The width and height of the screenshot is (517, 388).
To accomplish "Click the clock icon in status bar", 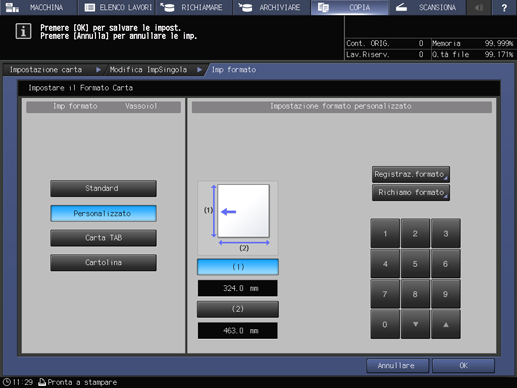I will (7, 382).
